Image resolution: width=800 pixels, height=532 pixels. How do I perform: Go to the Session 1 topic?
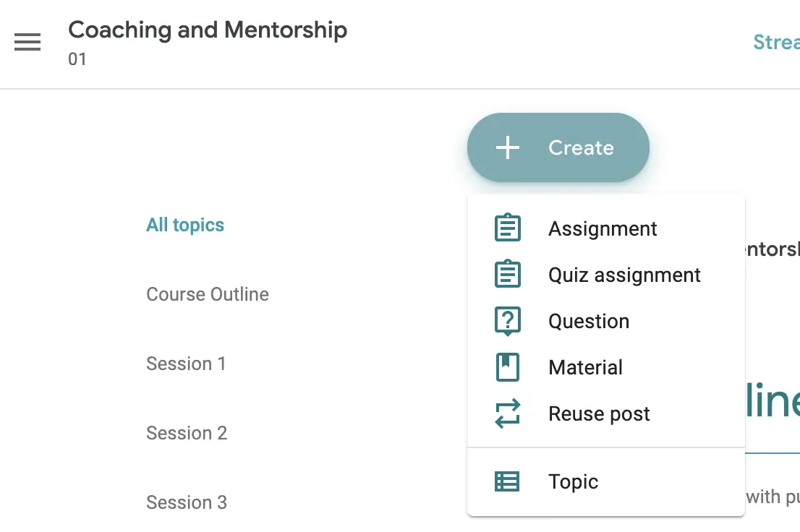(x=186, y=364)
